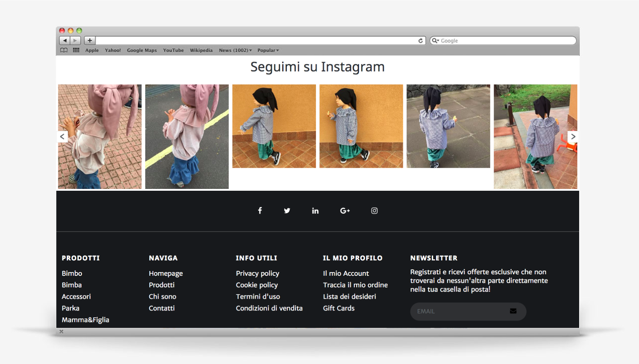
Task: Add a new tab with plus button
Action: pyautogui.click(x=90, y=40)
